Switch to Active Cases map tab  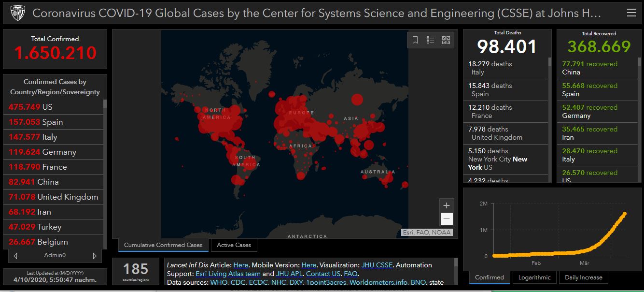pos(234,245)
